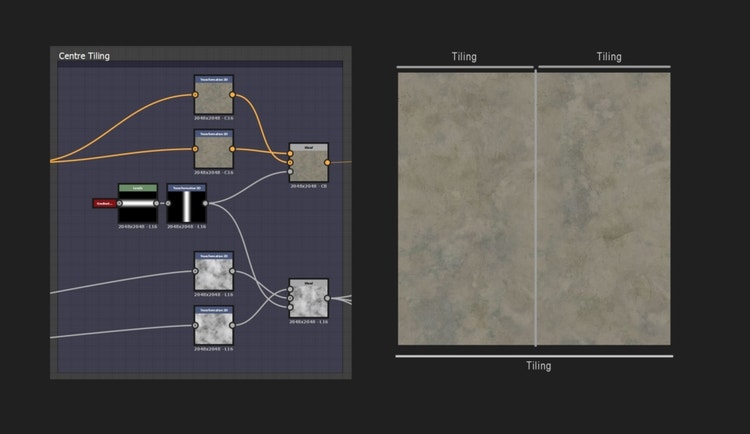Click output pin of topmost color Transformation 2D
This screenshot has width=750, height=434.
[x=232, y=95]
